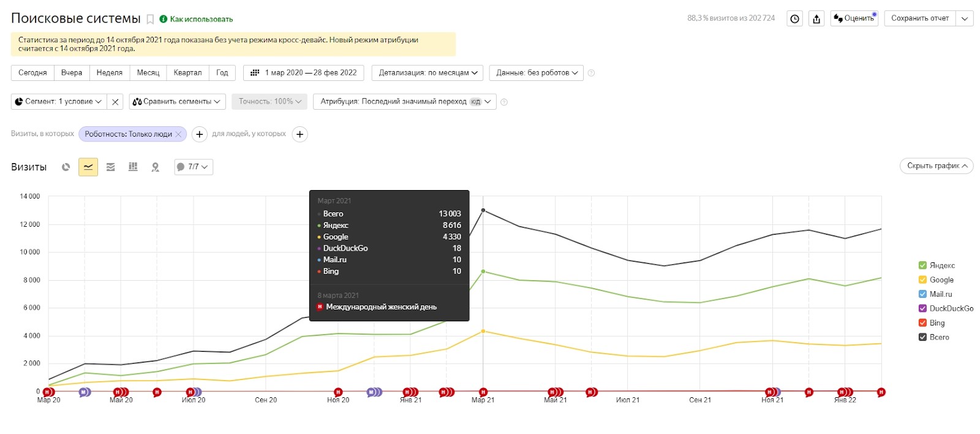980x434 pixels.
Task: Disable the DuckDuckGo legend checkbox
Action: click(922, 308)
